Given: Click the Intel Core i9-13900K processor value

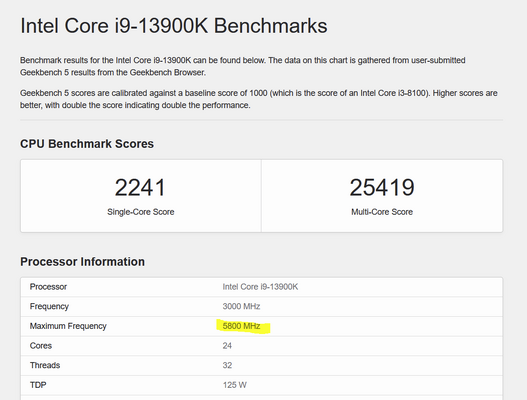Looking at the screenshot, I should coord(260,287).
